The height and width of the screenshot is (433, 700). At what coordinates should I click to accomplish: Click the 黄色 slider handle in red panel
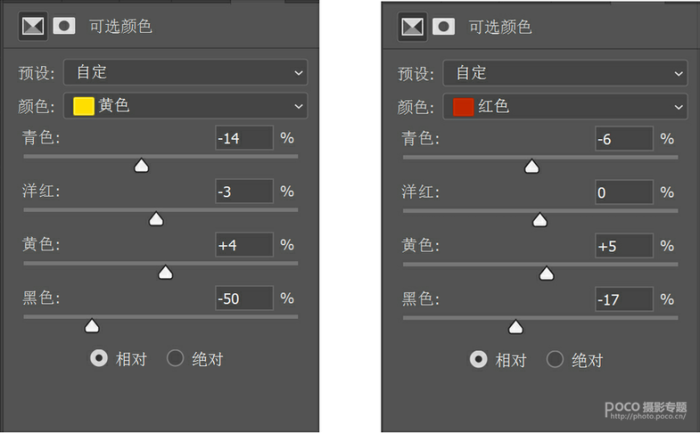[x=546, y=273]
